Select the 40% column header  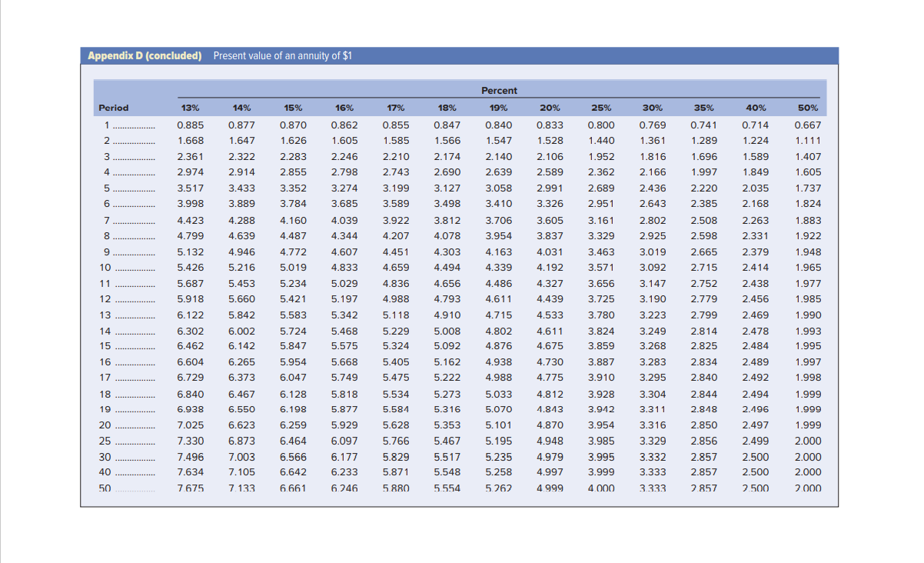pyautogui.click(x=755, y=108)
